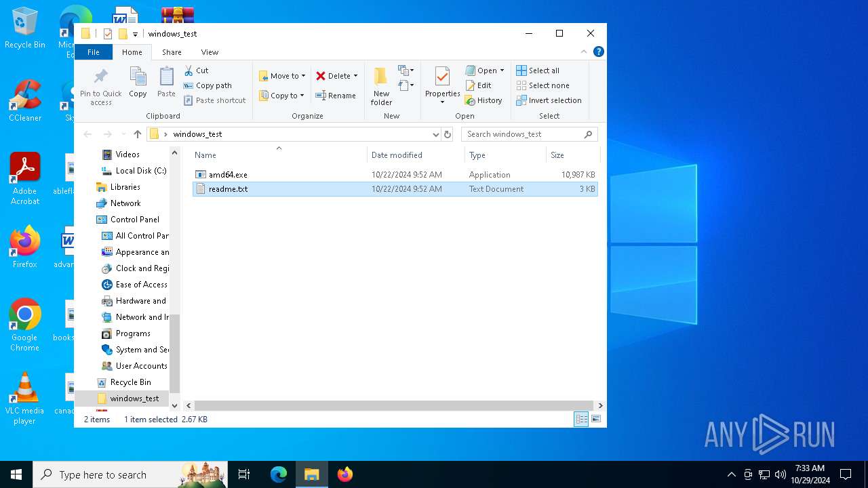Open the Copy to dropdown

point(281,96)
